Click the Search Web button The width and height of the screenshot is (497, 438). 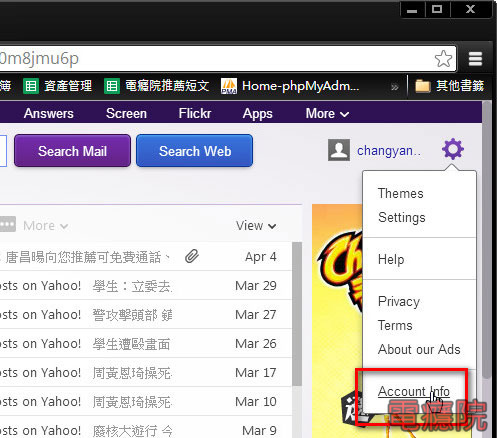click(195, 151)
